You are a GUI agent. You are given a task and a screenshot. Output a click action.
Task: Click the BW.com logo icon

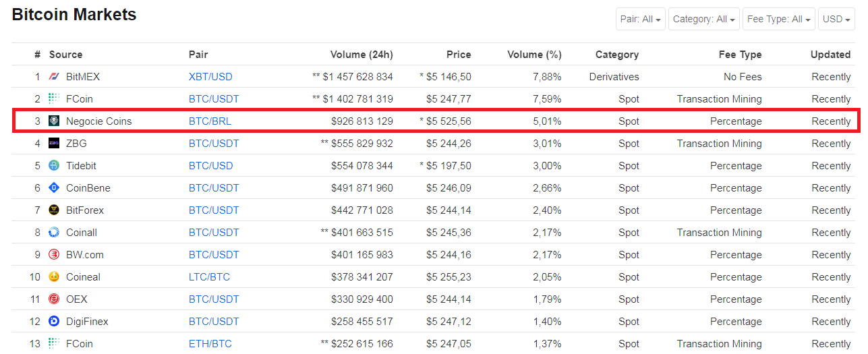tap(55, 255)
